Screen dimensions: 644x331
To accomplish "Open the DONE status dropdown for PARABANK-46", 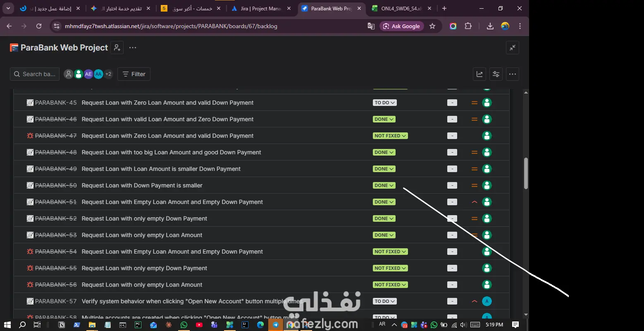I will click(x=384, y=119).
